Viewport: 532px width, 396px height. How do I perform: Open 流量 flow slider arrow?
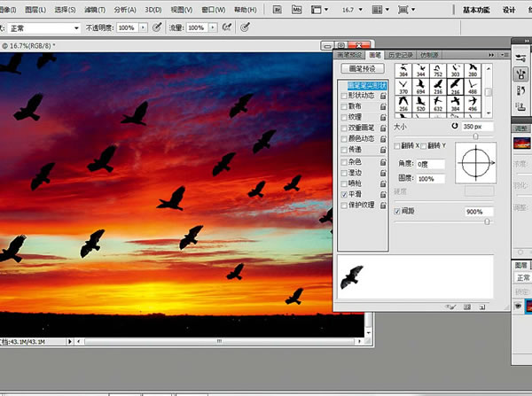(213, 27)
